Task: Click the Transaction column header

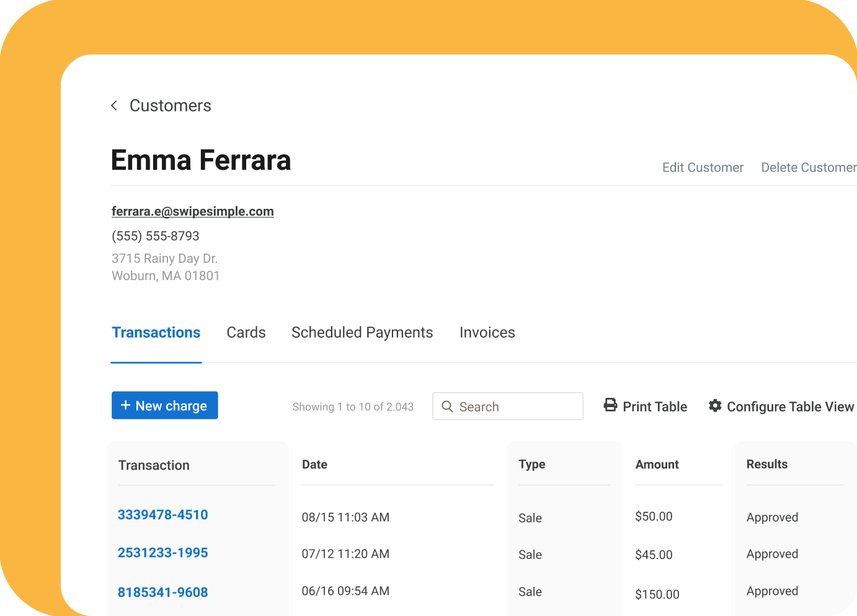Action: coord(154,465)
